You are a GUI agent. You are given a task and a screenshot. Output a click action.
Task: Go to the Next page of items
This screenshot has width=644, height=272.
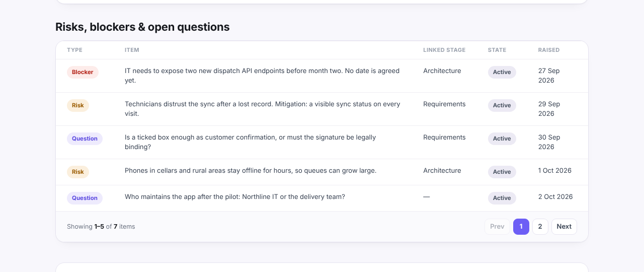(x=564, y=227)
